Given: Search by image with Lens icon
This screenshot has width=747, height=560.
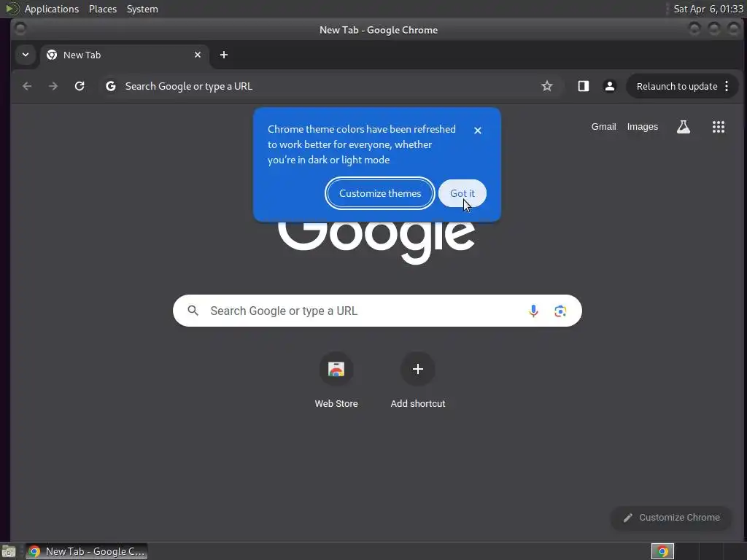Looking at the screenshot, I should tap(560, 311).
